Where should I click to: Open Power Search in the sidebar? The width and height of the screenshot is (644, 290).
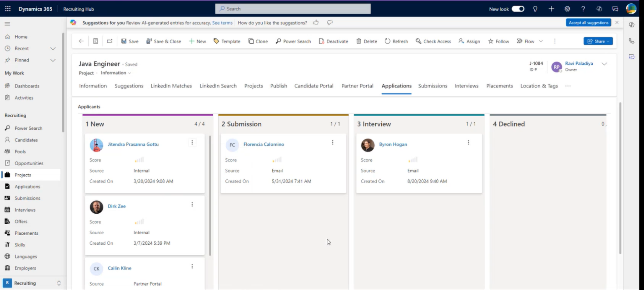click(29, 128)
